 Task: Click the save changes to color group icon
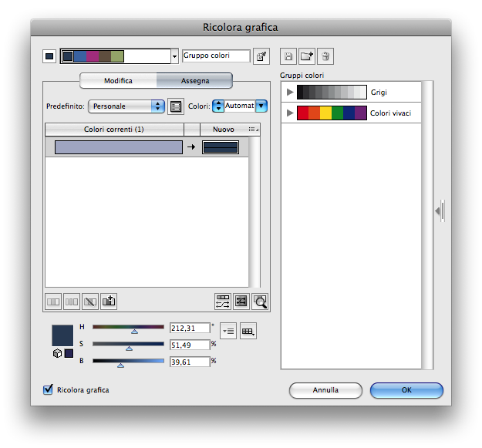(x=288, y=56)
